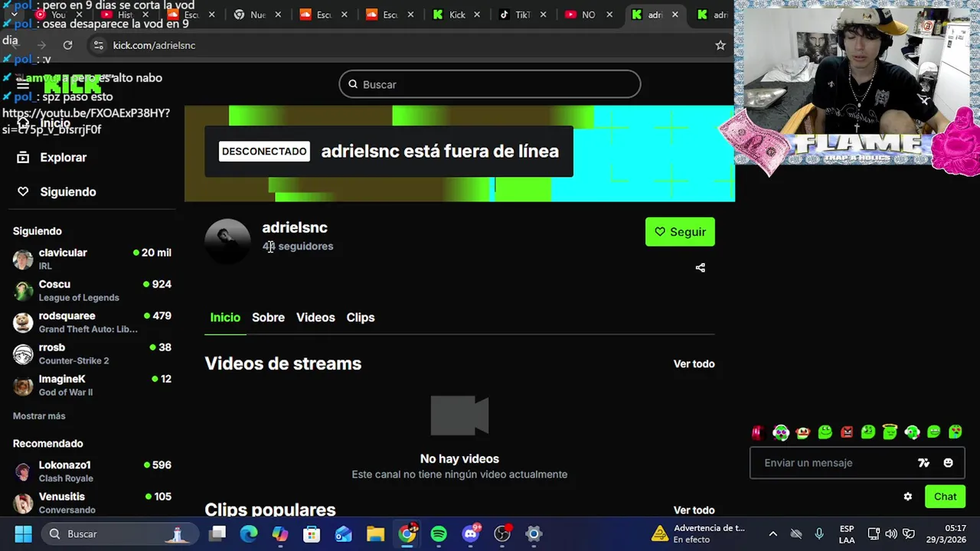Switch to the Clips tab
This screenshot has width=980, height=551.
click(x=361, y=318)
